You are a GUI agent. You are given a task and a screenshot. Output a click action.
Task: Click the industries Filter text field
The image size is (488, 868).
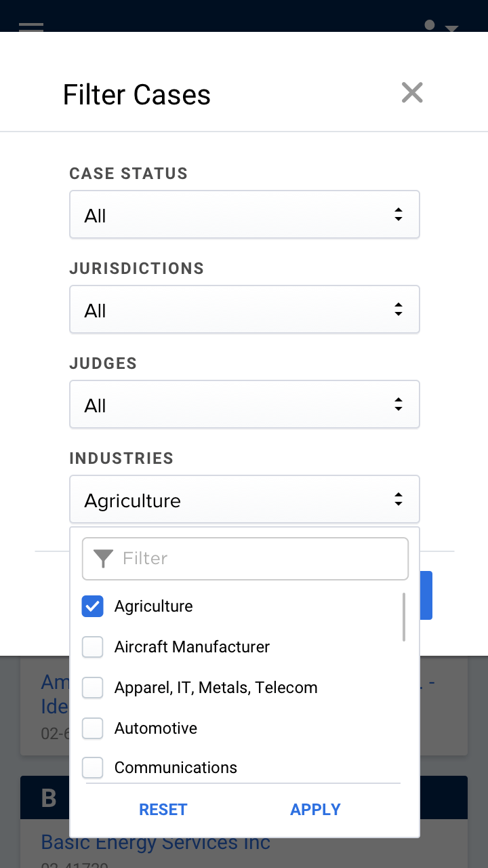[x=258, y=559]
